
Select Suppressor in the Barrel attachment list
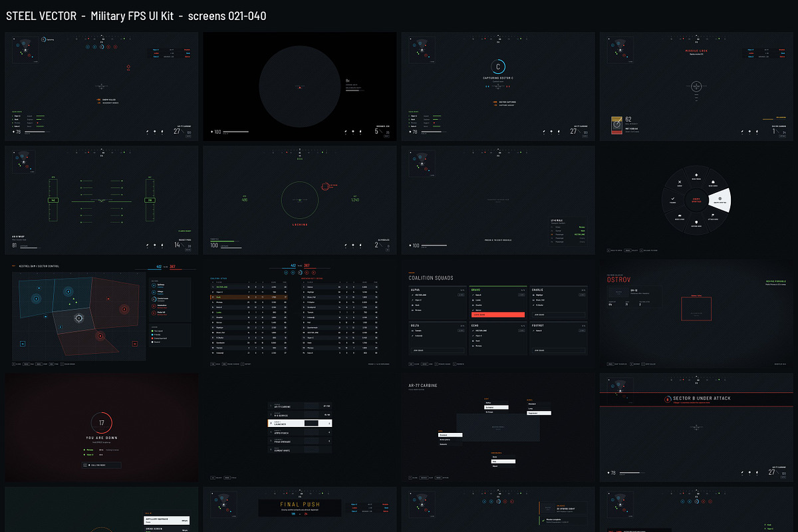(539, 413)
